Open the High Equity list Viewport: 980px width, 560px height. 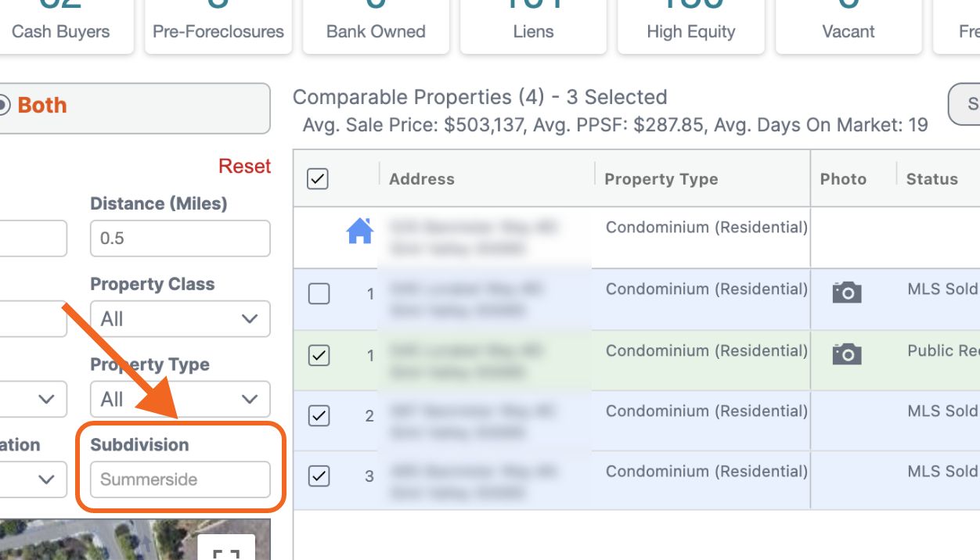691,31
